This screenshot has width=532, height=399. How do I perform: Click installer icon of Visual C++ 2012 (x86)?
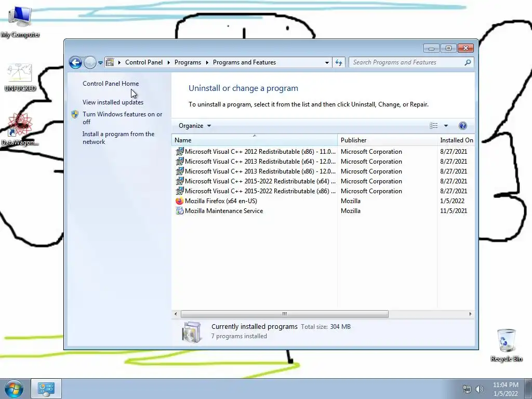point(179,152)
